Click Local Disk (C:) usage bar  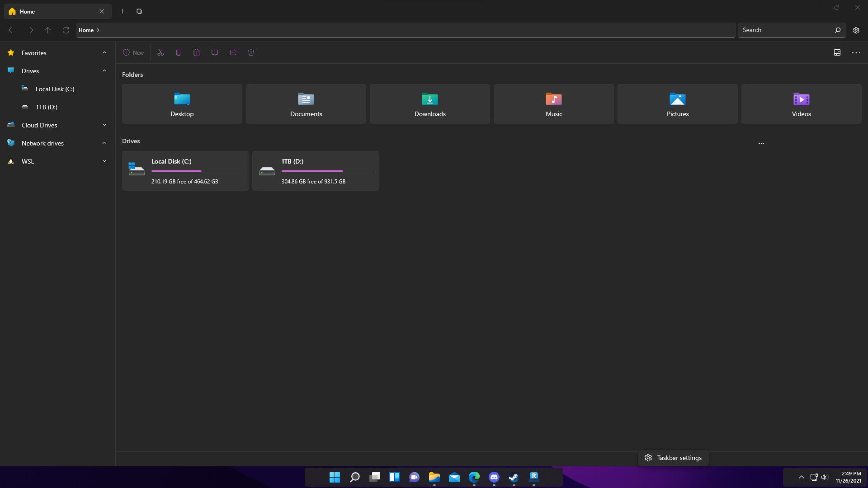point(197,171)
